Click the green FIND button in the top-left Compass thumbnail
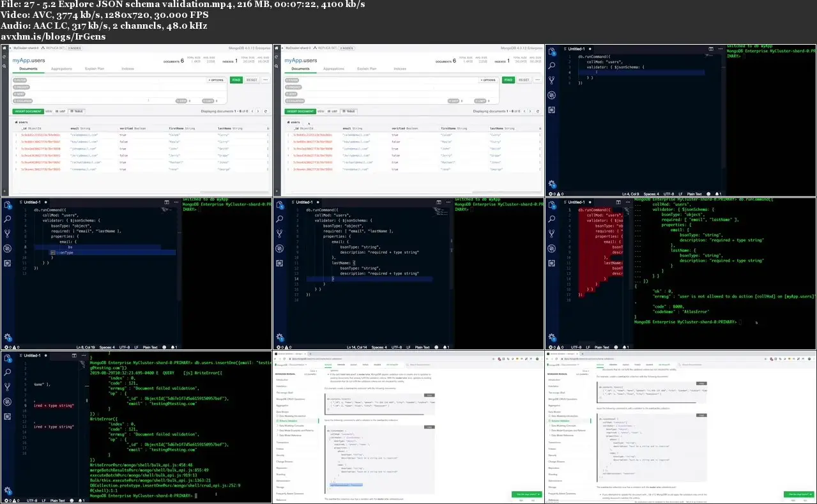Screen dimensions: 817x504 tap(236, 80)
